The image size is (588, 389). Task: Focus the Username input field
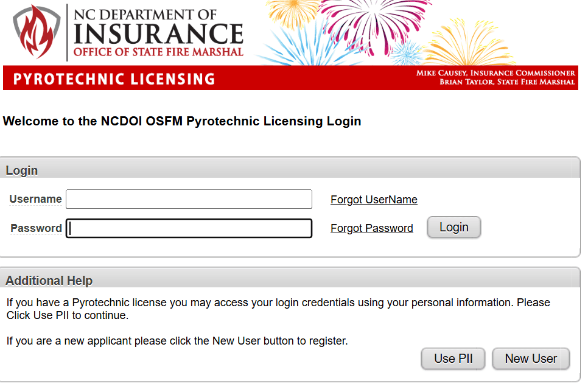[x=189, y=199]
